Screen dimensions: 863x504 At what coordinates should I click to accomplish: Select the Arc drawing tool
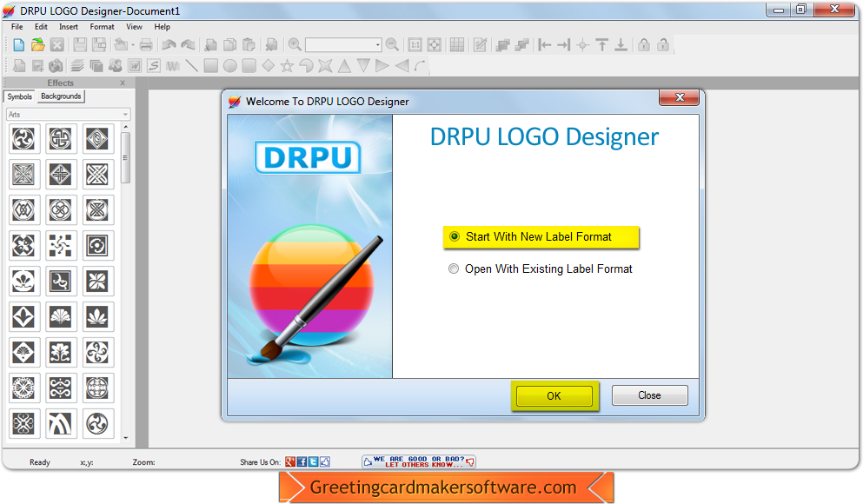tap(421, 66)
